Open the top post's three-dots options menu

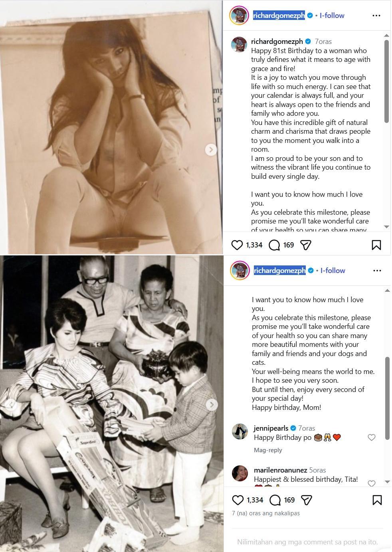376,16
